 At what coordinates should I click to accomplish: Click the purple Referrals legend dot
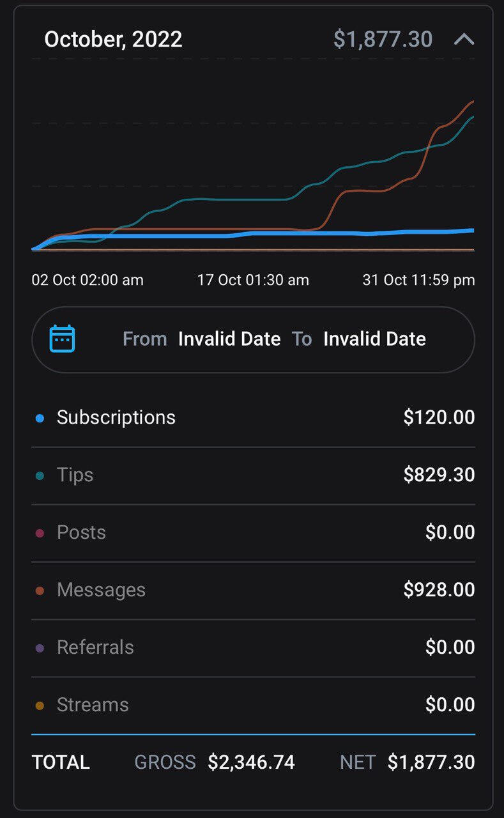pyautogui.click(x=40, y=648)
